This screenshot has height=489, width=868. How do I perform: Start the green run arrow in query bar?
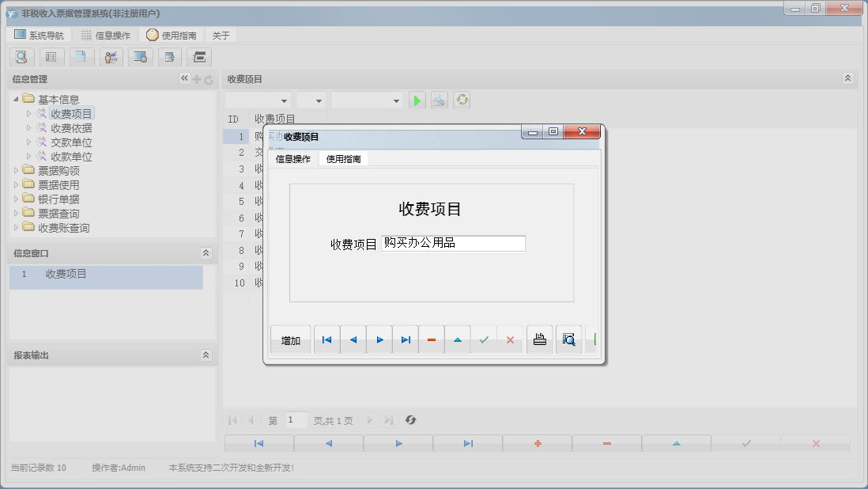[x=417, y=100]
